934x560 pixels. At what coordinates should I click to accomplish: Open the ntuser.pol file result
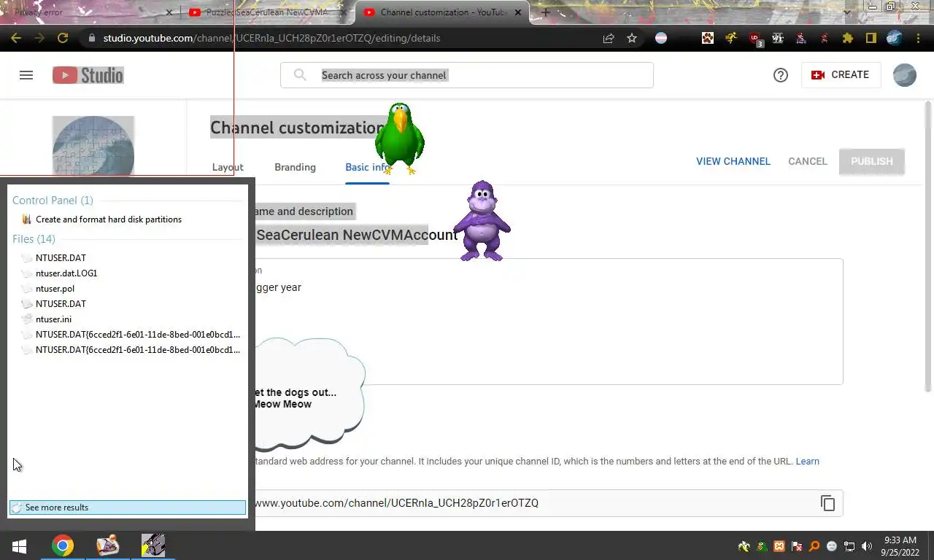[x=55, y=289]
